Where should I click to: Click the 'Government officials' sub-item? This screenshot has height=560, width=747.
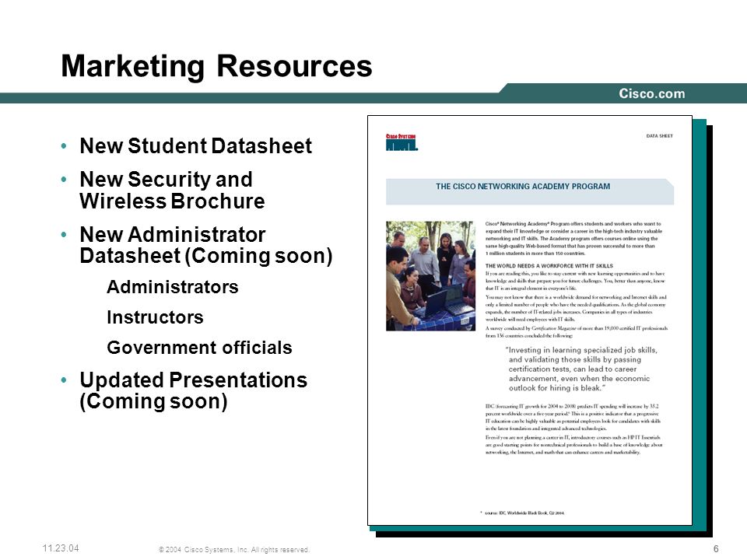tap(199, 348)
